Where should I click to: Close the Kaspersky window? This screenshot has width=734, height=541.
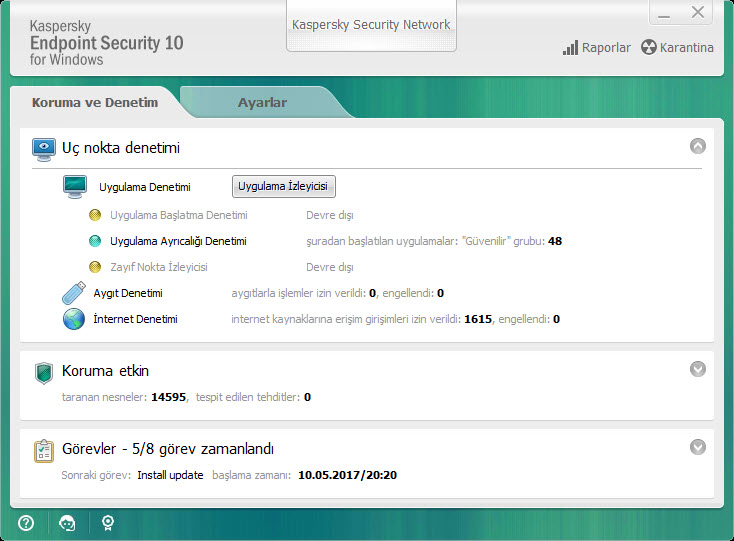pyautogui.click(x=697, y=12)
